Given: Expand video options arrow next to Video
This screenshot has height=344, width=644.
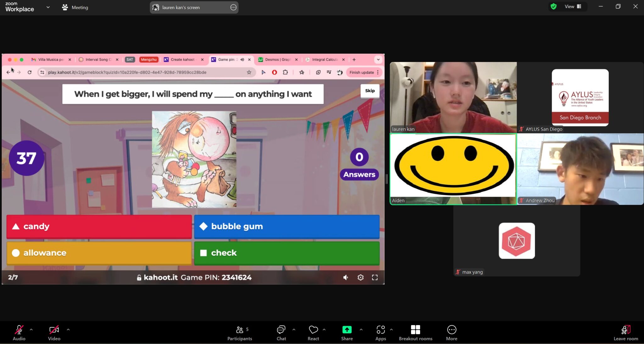Looking at the screenshot, I should click(x=68, y=330).
